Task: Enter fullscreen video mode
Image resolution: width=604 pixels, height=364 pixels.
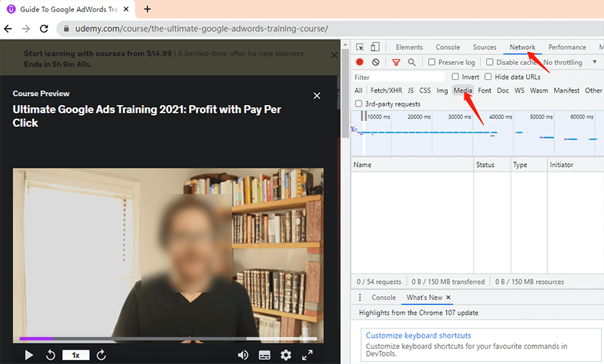Action: coord(307,355)
